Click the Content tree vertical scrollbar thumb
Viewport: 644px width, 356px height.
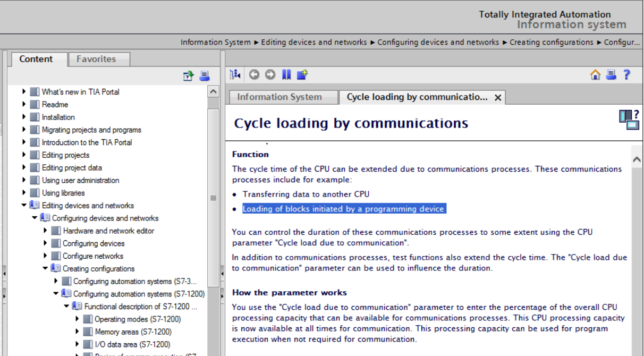[x=213, y=198]
